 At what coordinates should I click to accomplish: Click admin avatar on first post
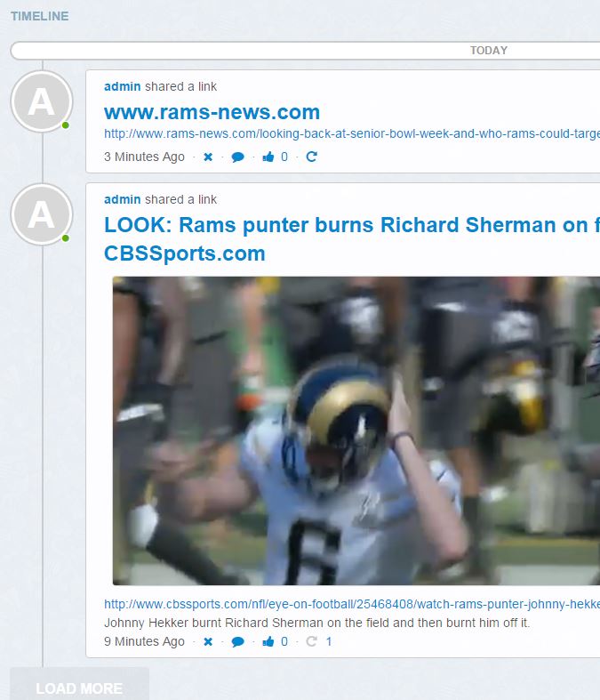point(41,101)
